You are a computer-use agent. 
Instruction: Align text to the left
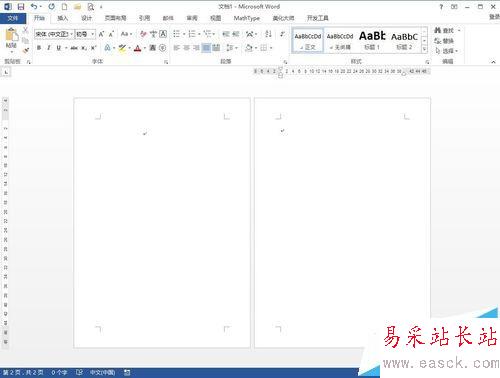click(x=177, y=48)
